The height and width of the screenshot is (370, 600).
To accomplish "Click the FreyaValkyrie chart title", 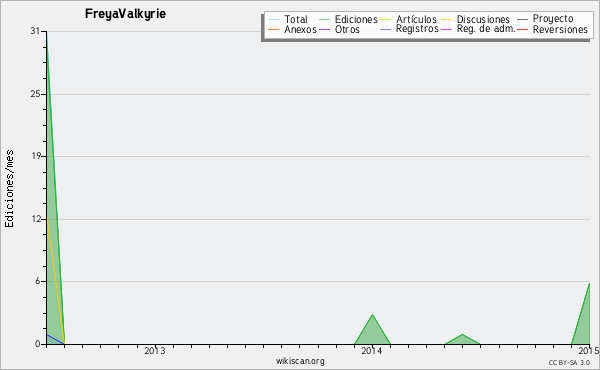I will [126, 14].
